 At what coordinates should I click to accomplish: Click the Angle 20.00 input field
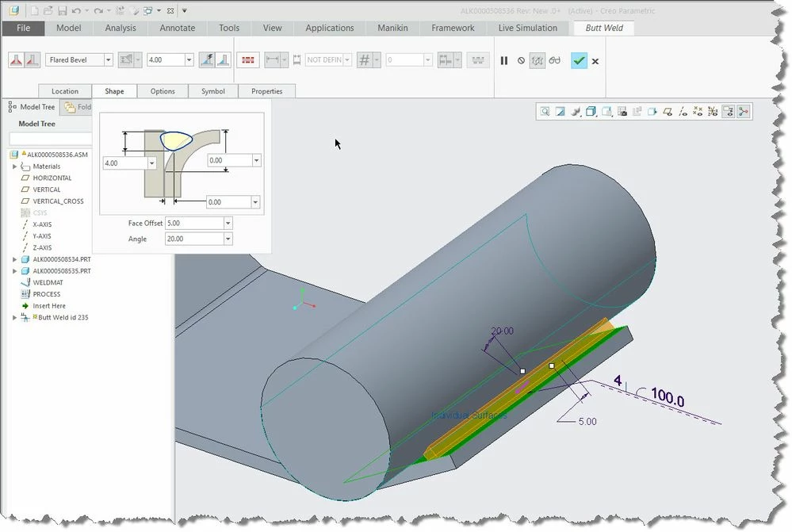click(194, 239)
